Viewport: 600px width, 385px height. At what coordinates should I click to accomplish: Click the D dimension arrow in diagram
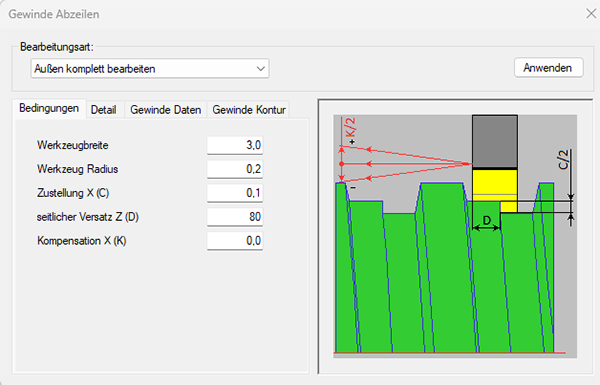(486, 228)
